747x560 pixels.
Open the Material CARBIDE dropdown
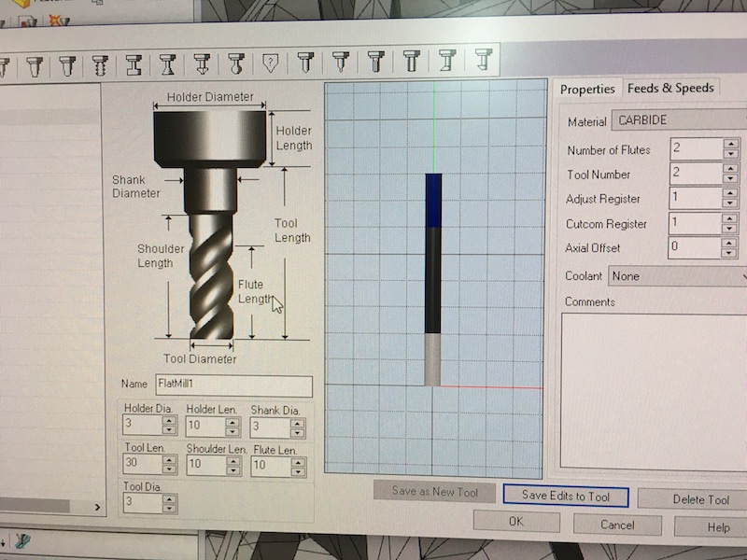coord(679,119)
